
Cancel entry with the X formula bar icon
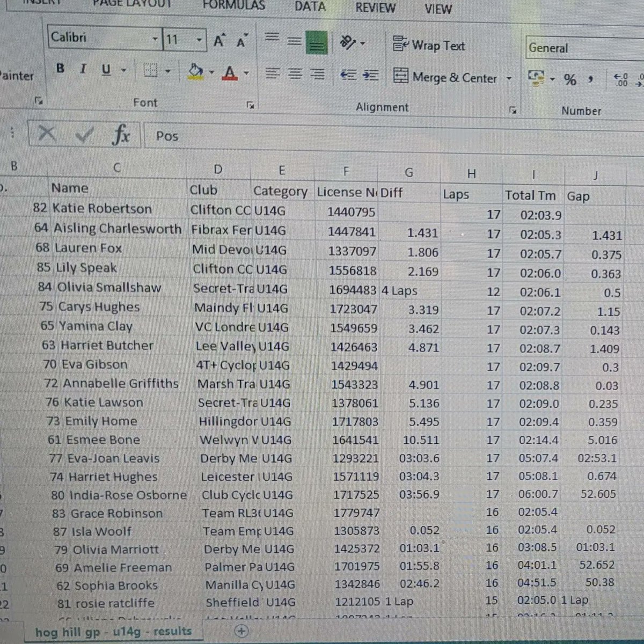[x=47, y=133]
